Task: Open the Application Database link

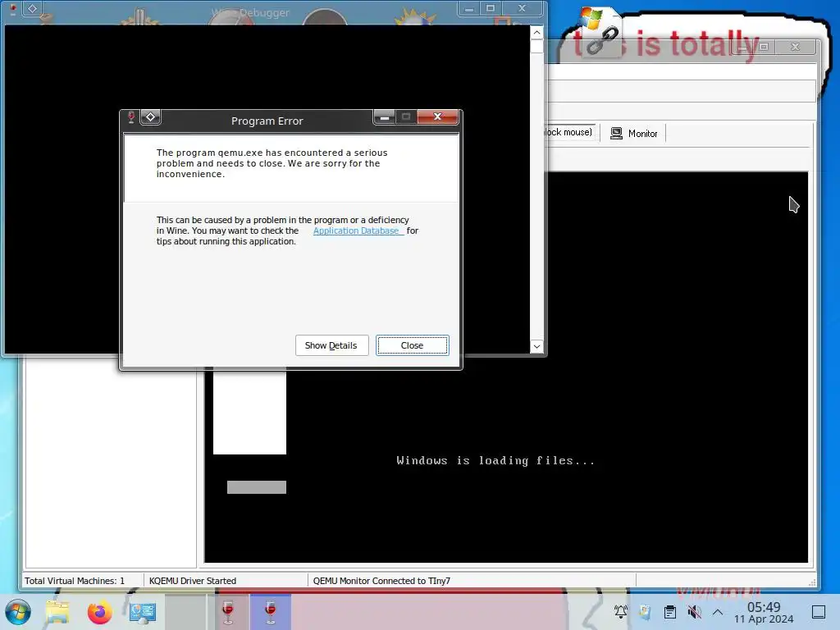Action: click(358, 231)
